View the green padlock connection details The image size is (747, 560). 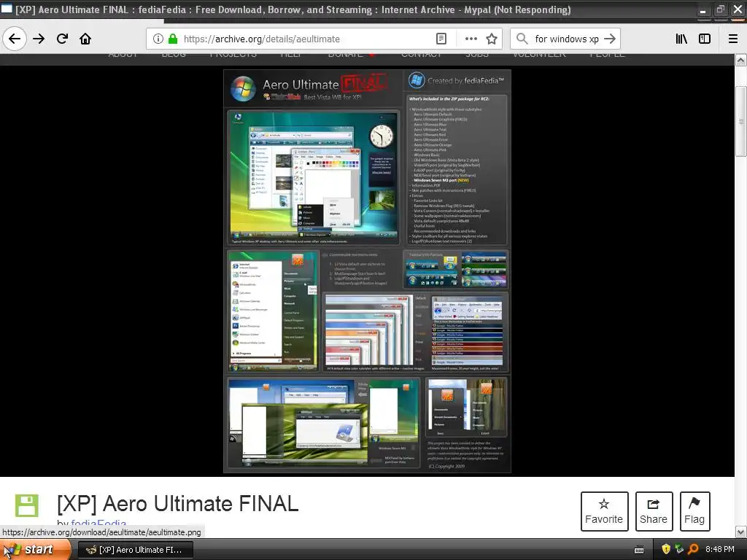(173, 39)
